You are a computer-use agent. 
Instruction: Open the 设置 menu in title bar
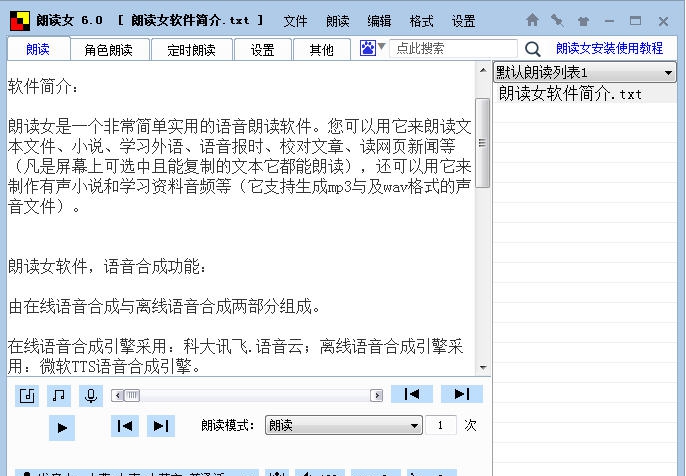(463, 21)
